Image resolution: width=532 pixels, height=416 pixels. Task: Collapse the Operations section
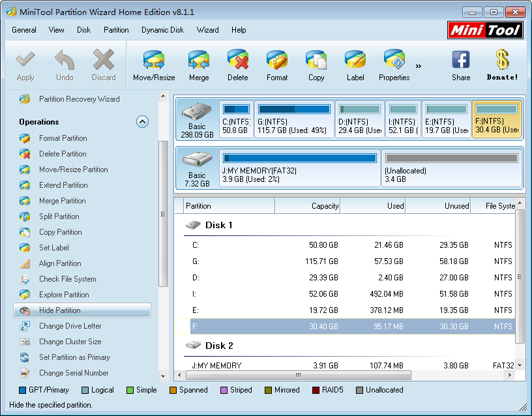click(x=143, y=121)
